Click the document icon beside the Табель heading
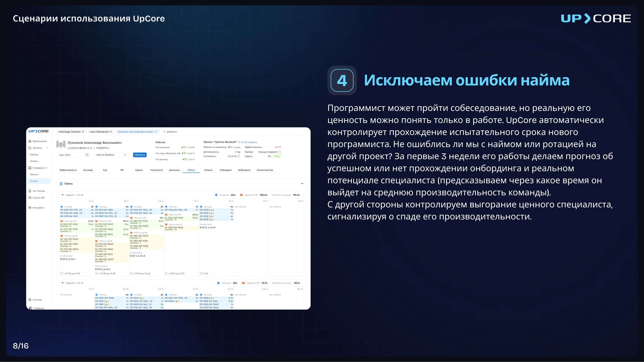The height and width of the screenshot is (362, 644). [61, 184]
